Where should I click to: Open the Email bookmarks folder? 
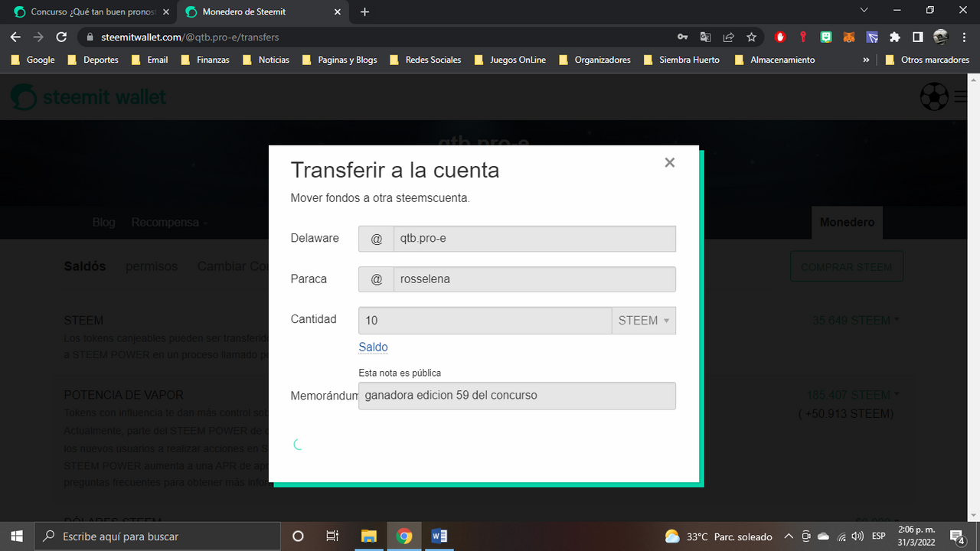coord(150,60)
